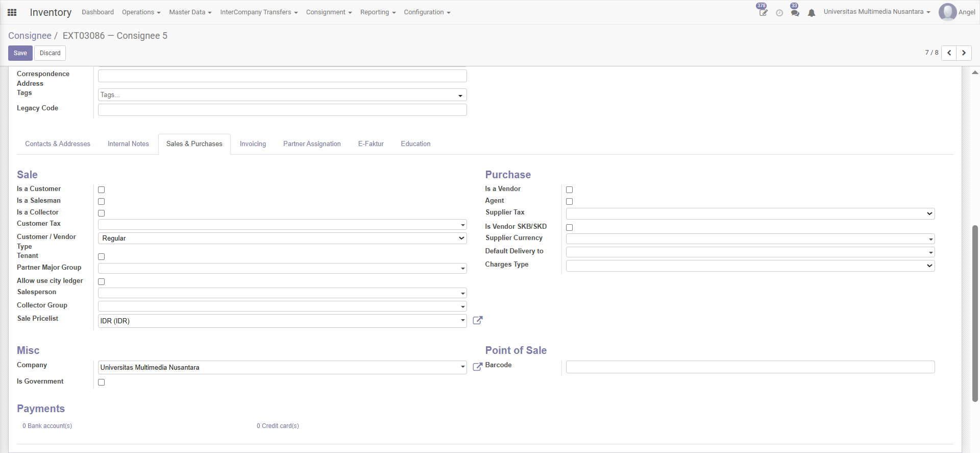Click the Legacy Code input field
The image size is (980, 453).
[282, 110]
